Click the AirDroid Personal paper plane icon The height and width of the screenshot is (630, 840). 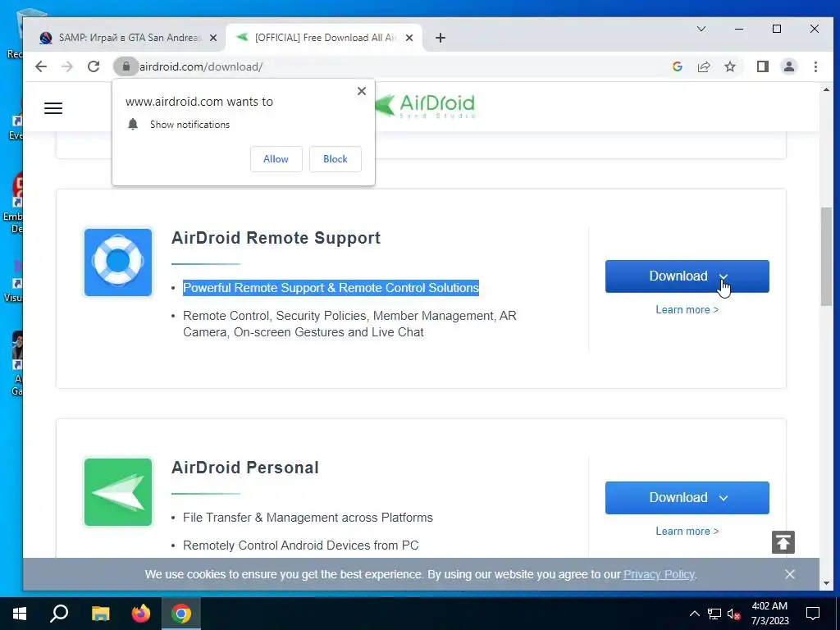point(118,492)
